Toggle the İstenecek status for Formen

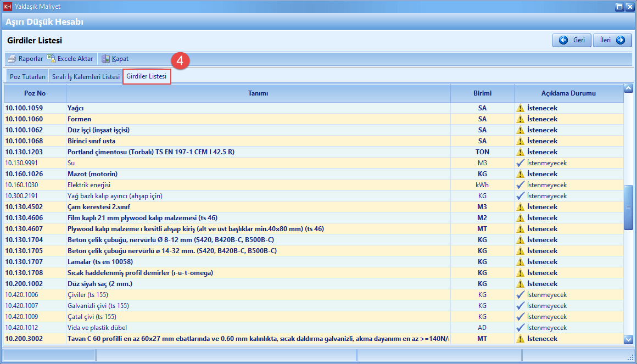coord(542,119)
